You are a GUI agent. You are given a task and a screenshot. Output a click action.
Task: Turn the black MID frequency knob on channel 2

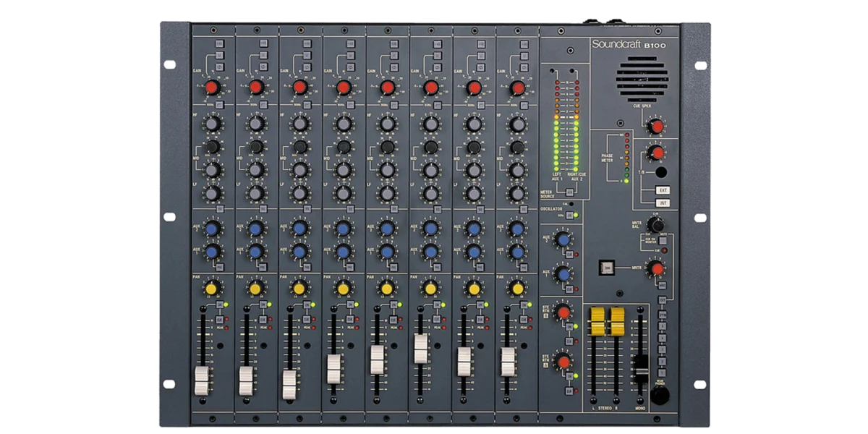coord(256,147)
